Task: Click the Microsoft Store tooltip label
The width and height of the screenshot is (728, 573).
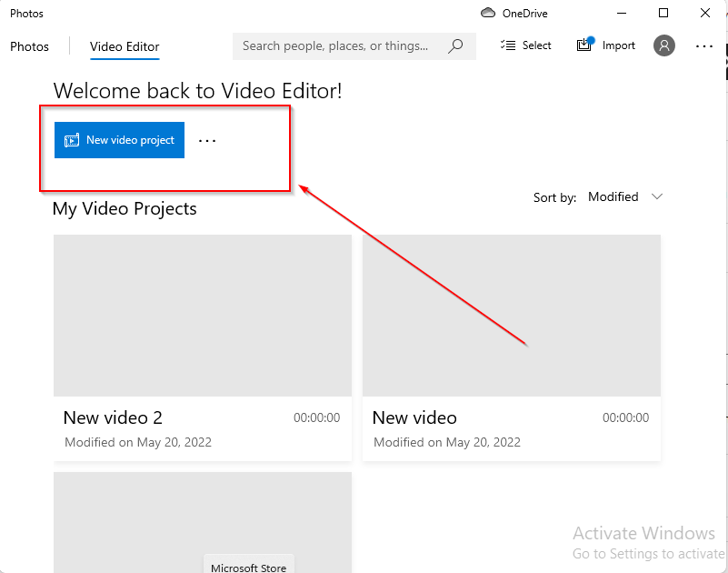Action: coord(248,568)
